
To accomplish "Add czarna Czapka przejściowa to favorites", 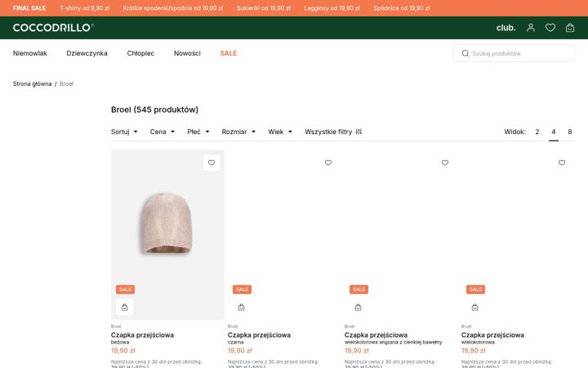I will pos(328,163).
